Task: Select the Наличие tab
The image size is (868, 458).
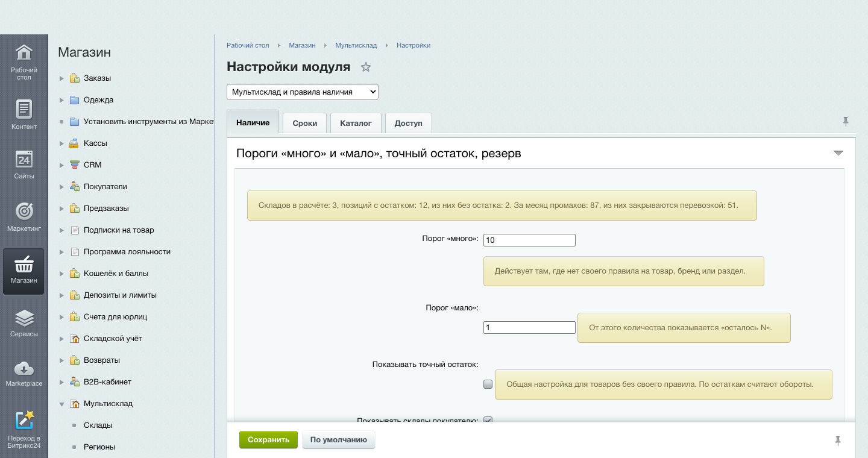Action: (253, 122)
